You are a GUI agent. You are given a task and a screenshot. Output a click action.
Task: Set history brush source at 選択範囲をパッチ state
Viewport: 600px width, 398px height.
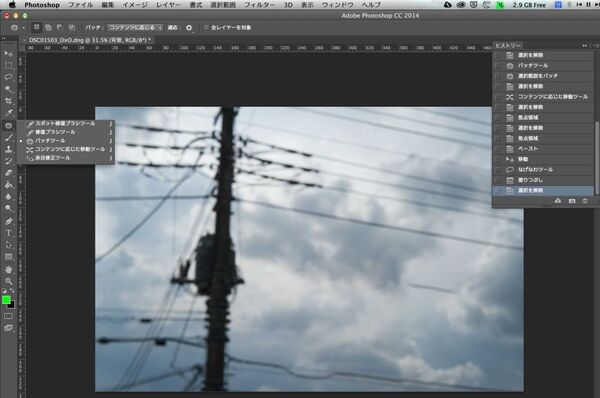(x=498, y=76)
